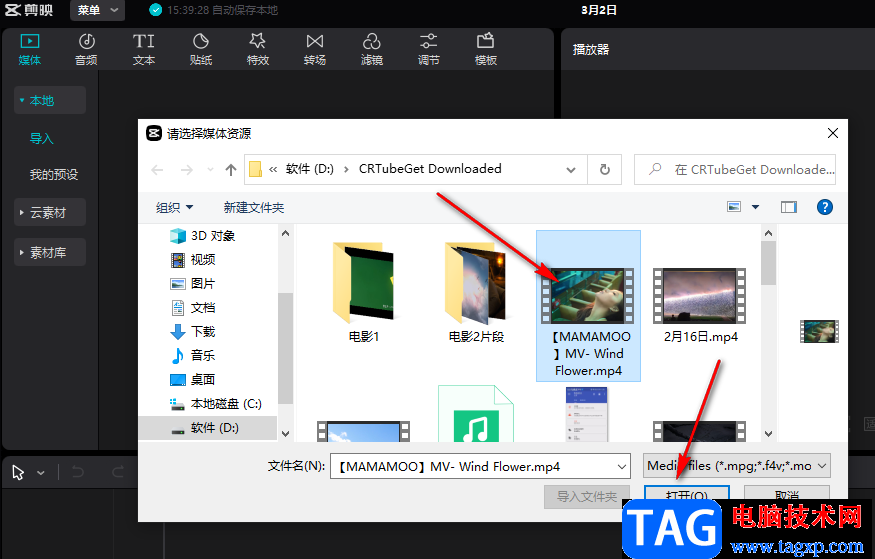
Task: Select the blue sky video thumbnail
Action: pos(363,432)
